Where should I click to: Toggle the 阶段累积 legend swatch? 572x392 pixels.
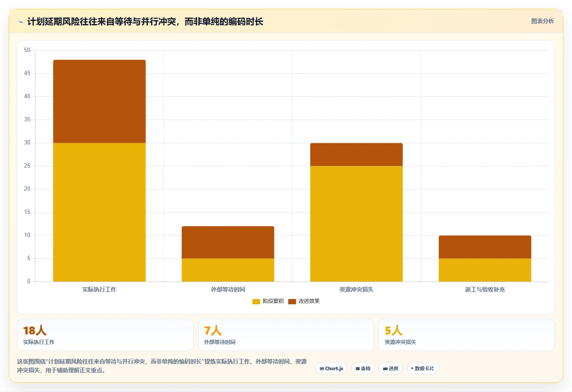(256, 301)
